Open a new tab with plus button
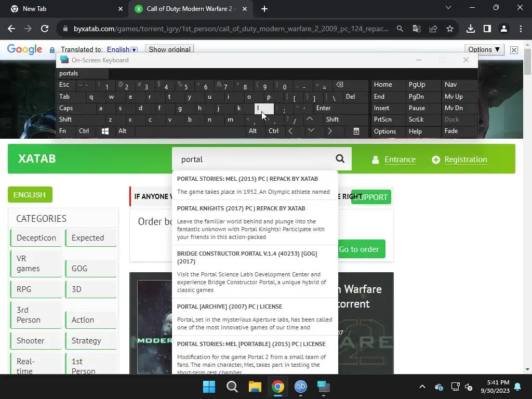 264,9
